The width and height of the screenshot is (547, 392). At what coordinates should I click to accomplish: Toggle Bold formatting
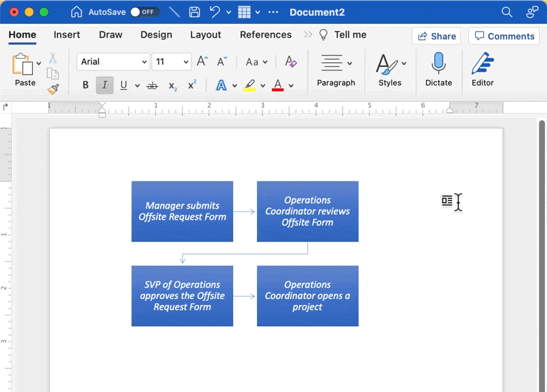pos(85,86)
